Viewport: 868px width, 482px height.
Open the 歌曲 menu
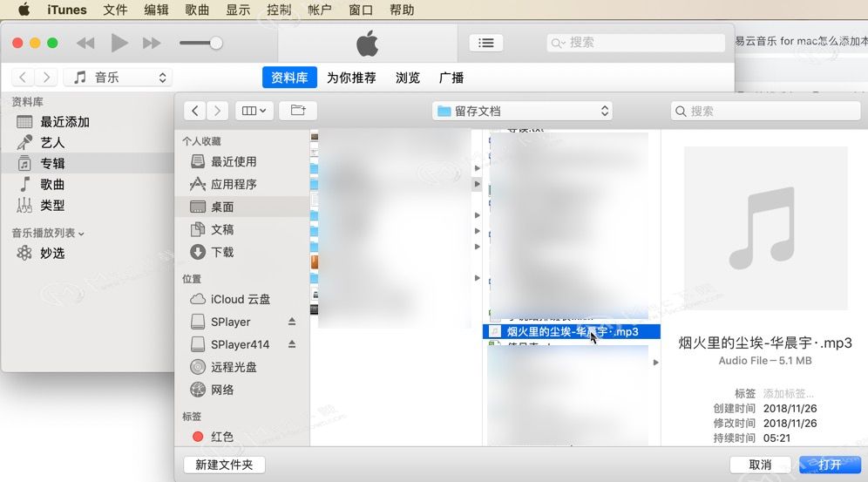pyautogui.click(x=197, y=10)
